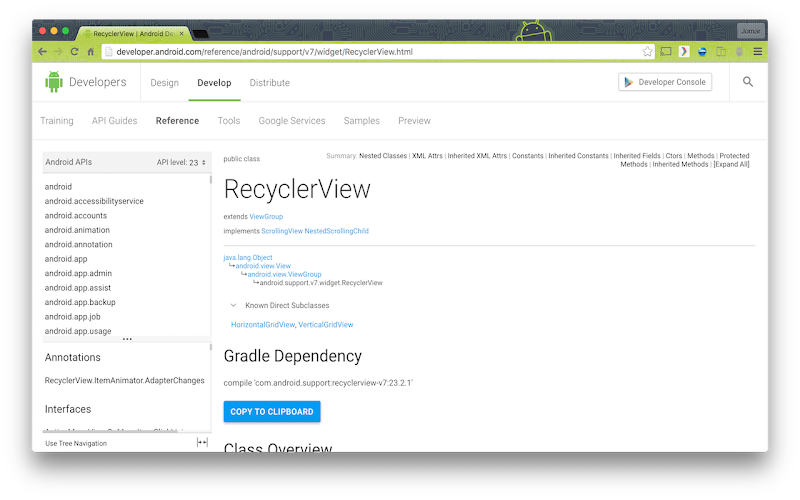Select the android.app.backup package

[80, 302]
